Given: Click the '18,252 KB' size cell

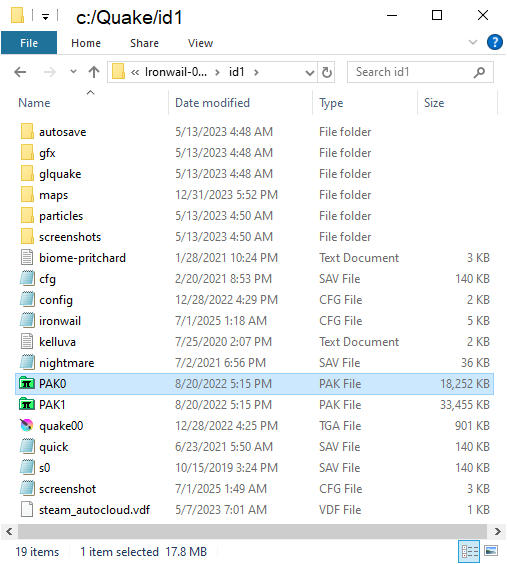Looking at the screenshot, I should pyautogui.click(x=465, y=384).
